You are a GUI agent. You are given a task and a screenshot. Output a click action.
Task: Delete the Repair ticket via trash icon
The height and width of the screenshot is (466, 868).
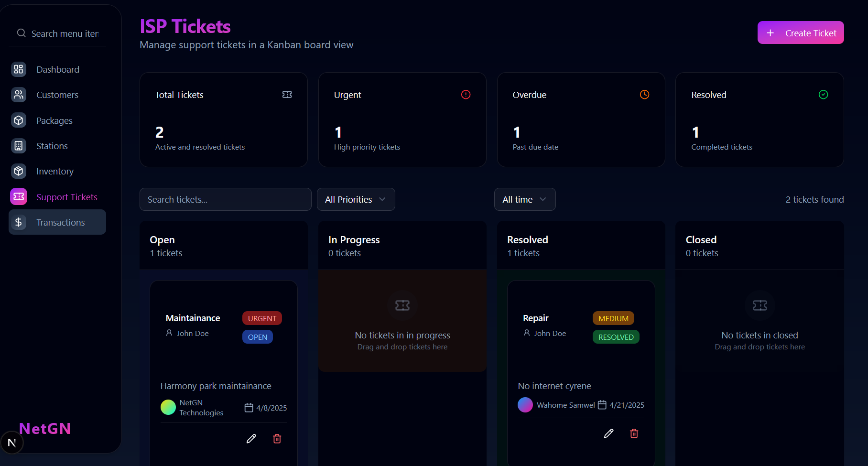634,433
